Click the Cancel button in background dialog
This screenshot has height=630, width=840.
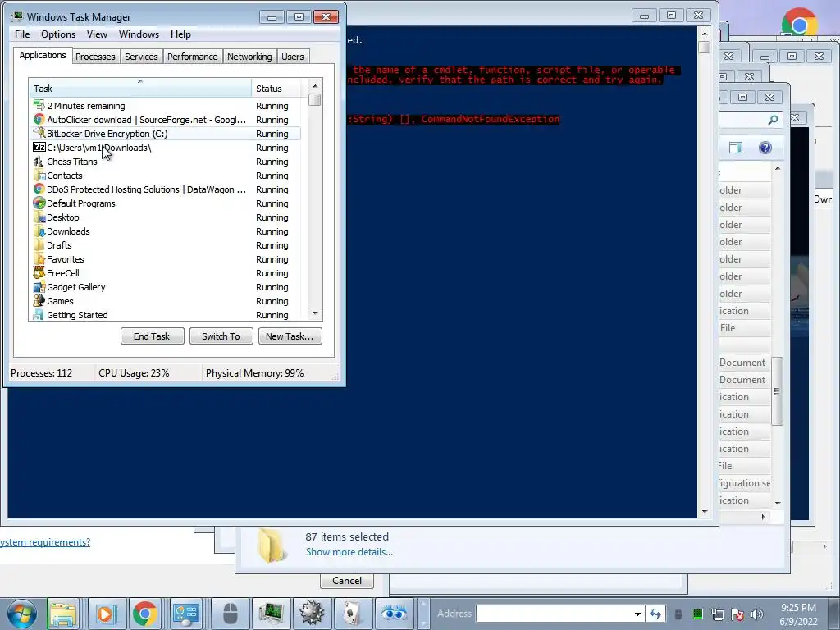(347, 581)
